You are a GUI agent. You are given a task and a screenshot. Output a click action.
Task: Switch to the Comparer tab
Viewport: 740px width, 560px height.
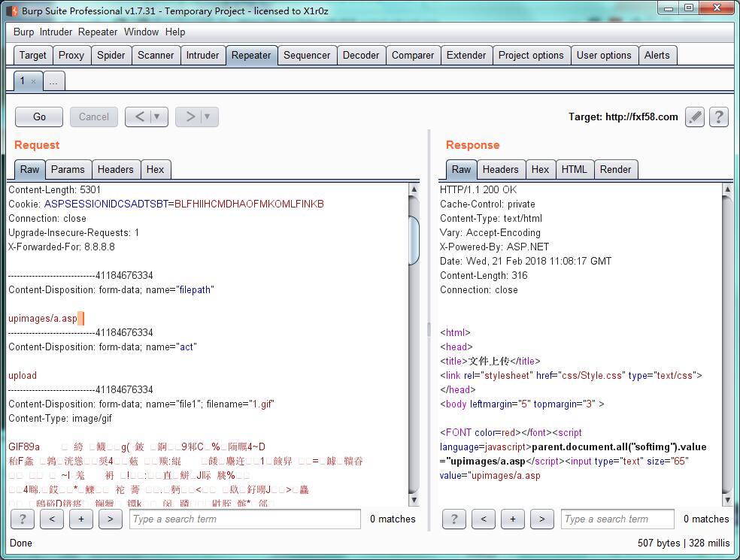pyautogui.click(x=413, y=55)
